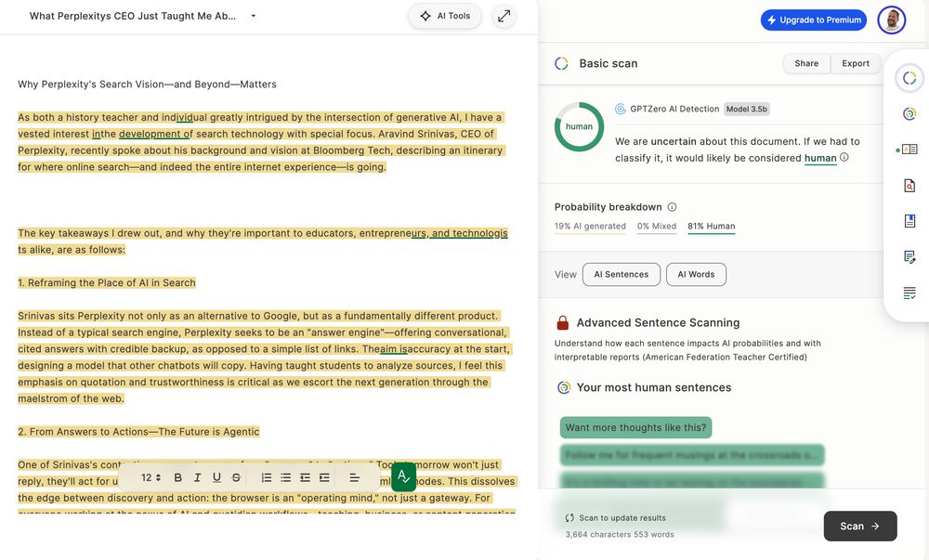Click the Basic scan spinner icon in header

(561, 63)
